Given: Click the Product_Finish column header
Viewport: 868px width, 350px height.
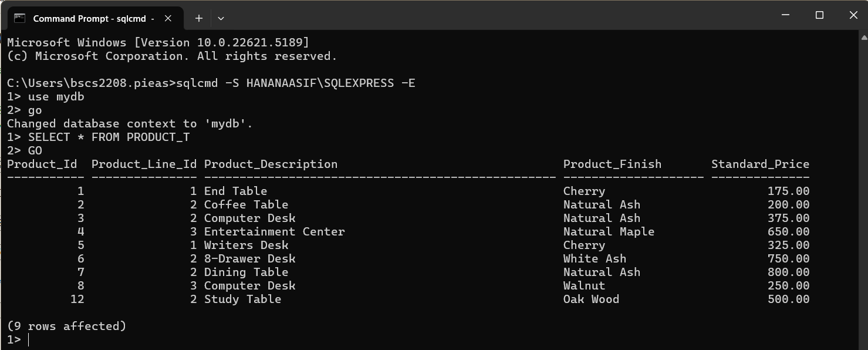Looking at the screenshot, I should click(x=612, y=164).
